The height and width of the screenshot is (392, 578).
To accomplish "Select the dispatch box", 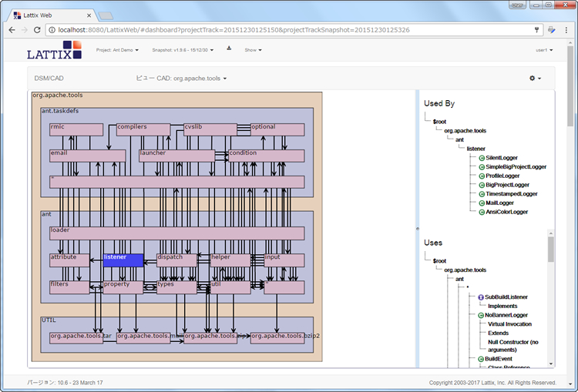I will [x=177, y=260].
